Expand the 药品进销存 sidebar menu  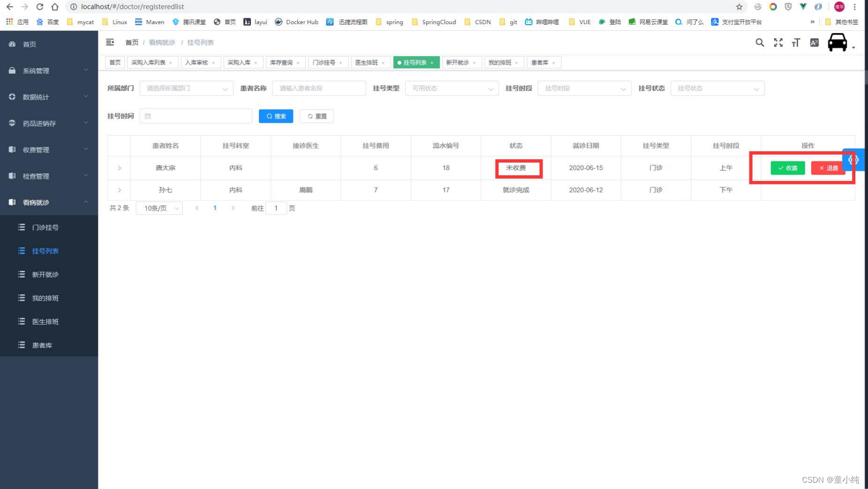[49, 123]
